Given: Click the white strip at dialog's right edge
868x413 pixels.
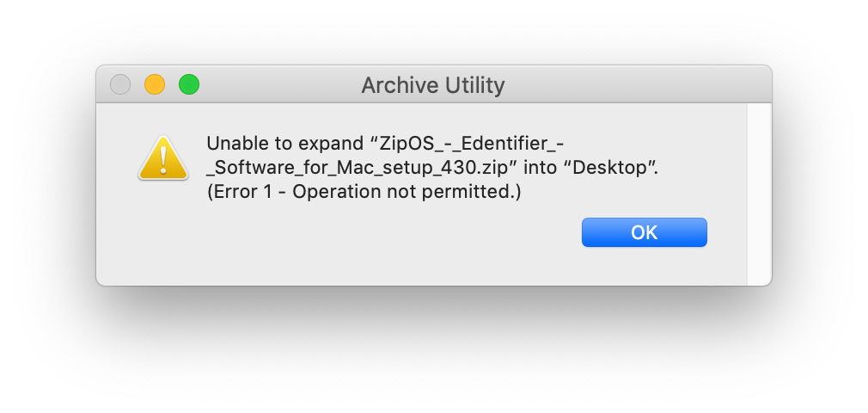Looking at the screenshot, I should click(x=759, y=194).
